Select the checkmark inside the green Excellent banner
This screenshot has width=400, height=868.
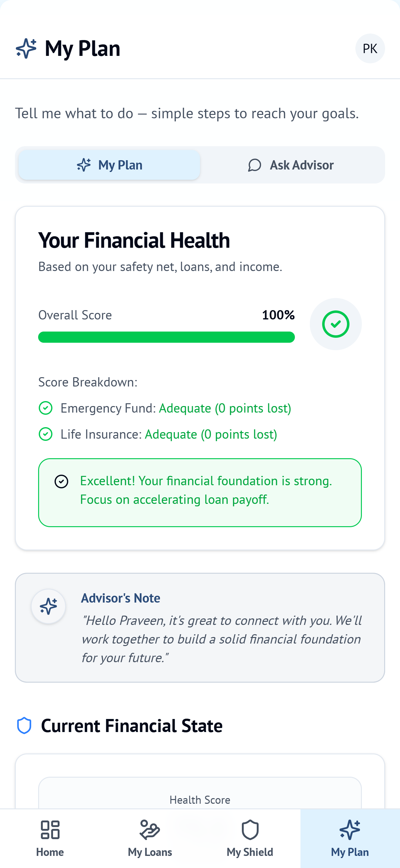pos(61,481)
